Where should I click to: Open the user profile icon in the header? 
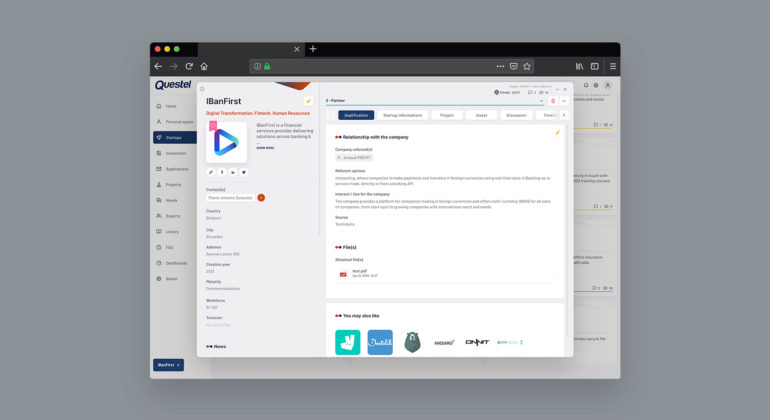607,85
